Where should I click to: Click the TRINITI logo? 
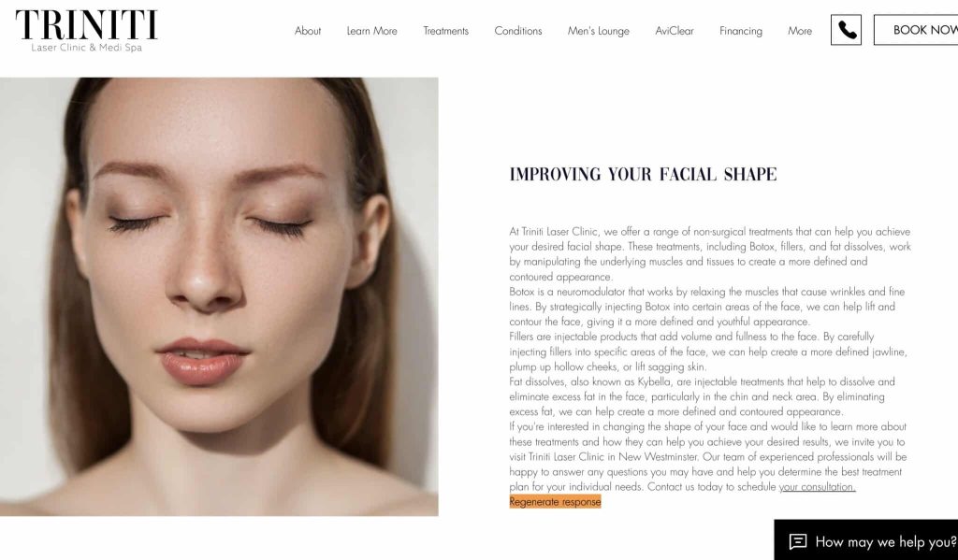click(x=86, y=25)
